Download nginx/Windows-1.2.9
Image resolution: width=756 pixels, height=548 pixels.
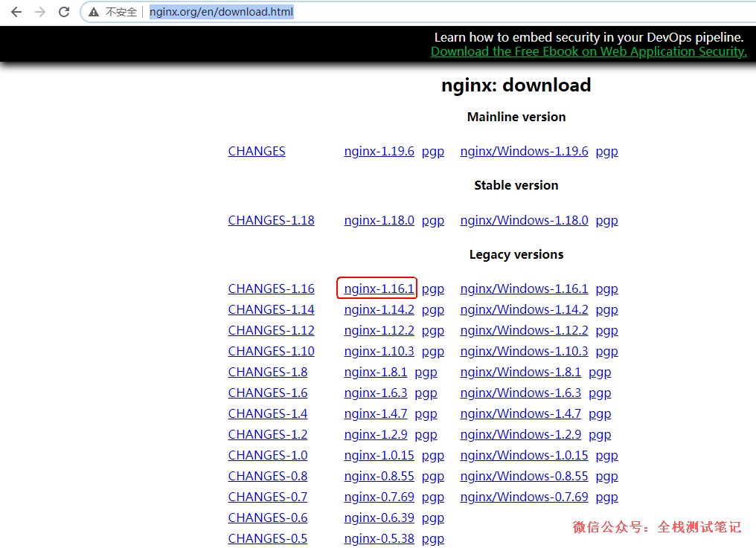(521, 434)
